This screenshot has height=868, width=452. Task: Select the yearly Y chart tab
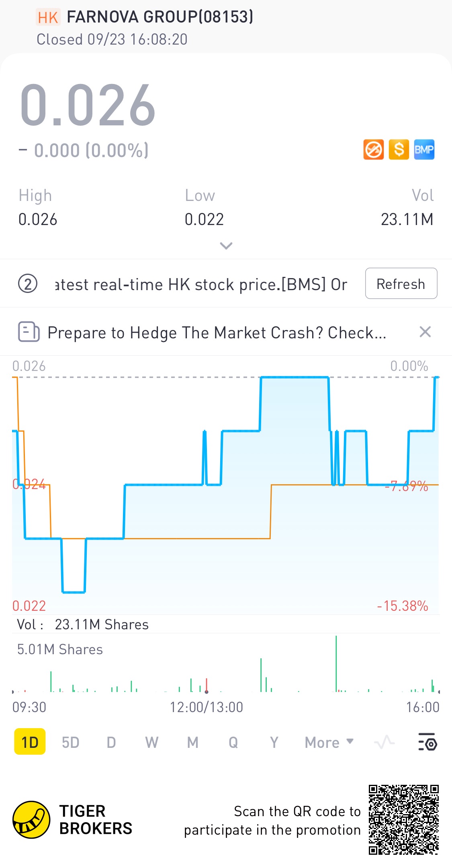(274, 742)
